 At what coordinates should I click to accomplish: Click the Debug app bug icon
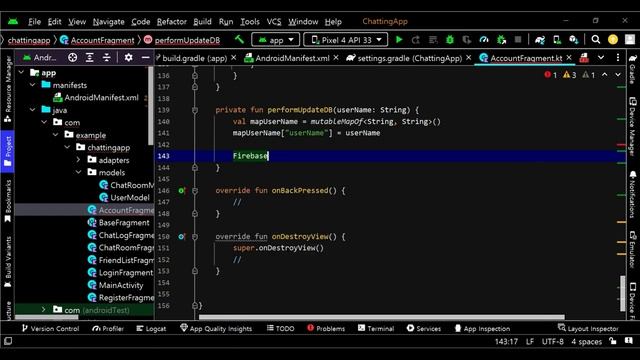tap(450, 40)
